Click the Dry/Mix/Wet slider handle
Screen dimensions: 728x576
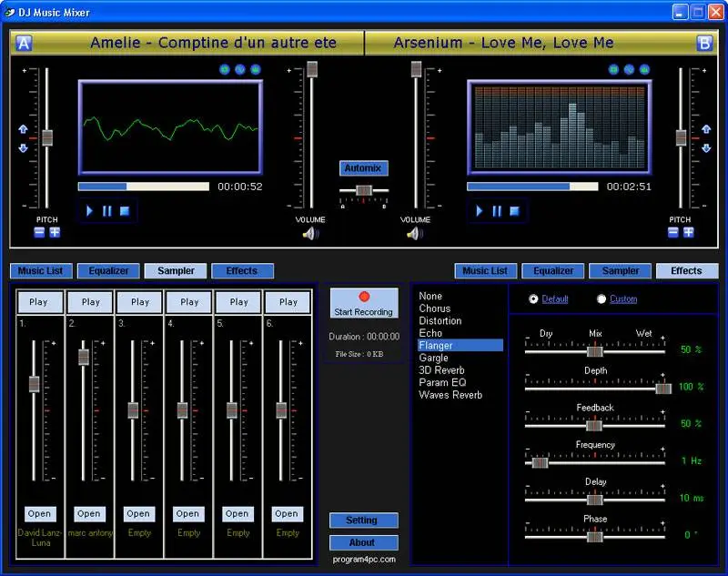click(x=595, y=351)
